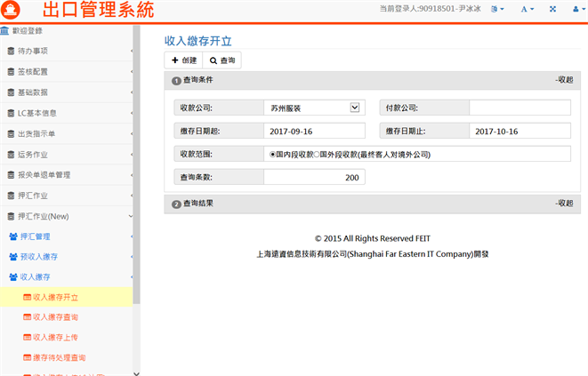Image resolution: width=588 pixels, height=376 pixels.
Task: Click the 付款公司 input field
Action: 520,108
